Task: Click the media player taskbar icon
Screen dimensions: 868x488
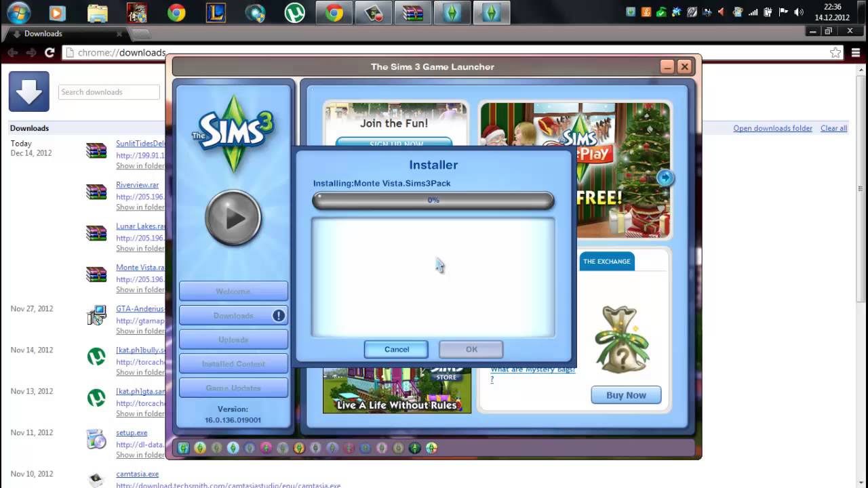Action: [58, 13]
